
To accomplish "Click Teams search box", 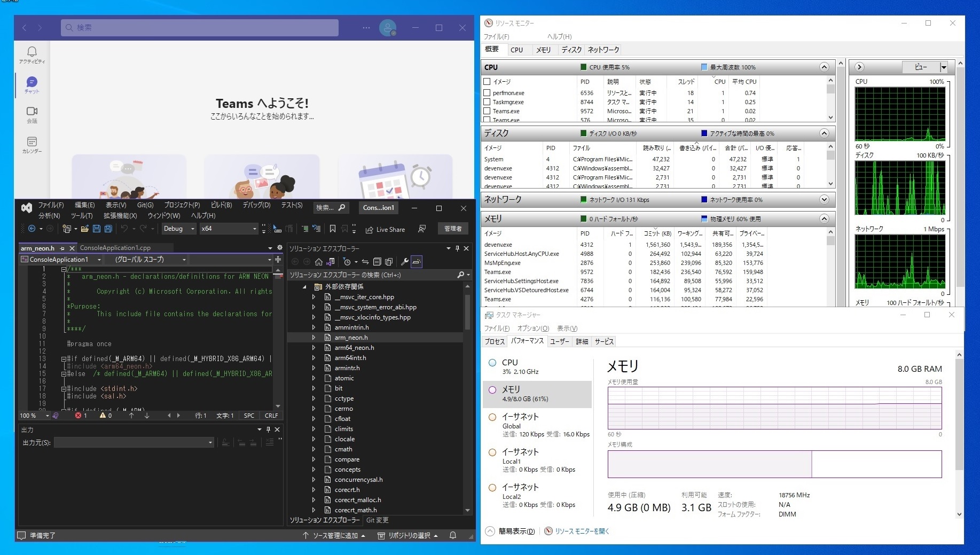I will pyautogui.click(x=200, y=28).
